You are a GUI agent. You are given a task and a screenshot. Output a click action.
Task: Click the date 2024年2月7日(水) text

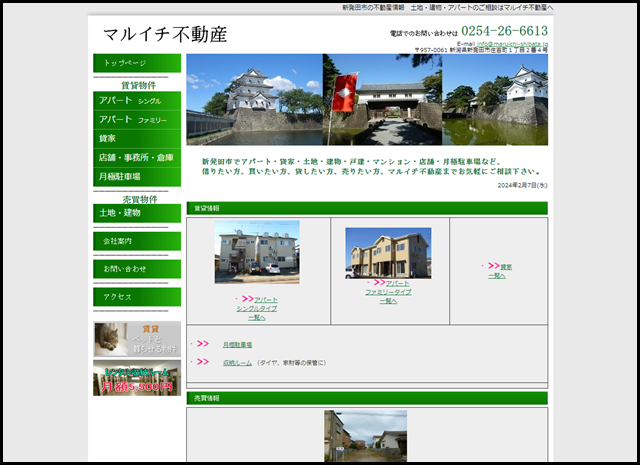tap(522, 185)
